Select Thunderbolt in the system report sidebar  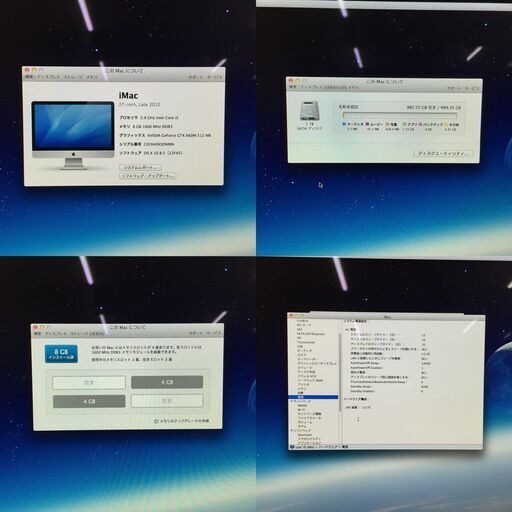coord(306,342)
